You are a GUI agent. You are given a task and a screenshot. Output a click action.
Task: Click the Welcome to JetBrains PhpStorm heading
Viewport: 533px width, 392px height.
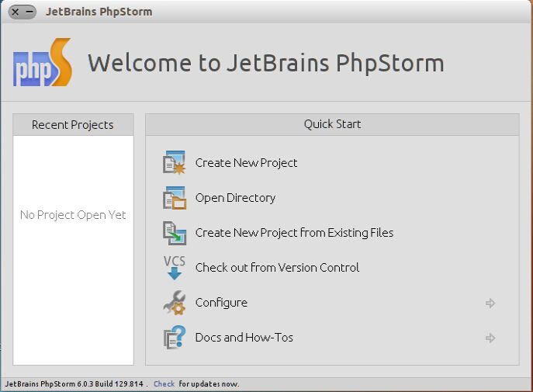coord(266,63)
